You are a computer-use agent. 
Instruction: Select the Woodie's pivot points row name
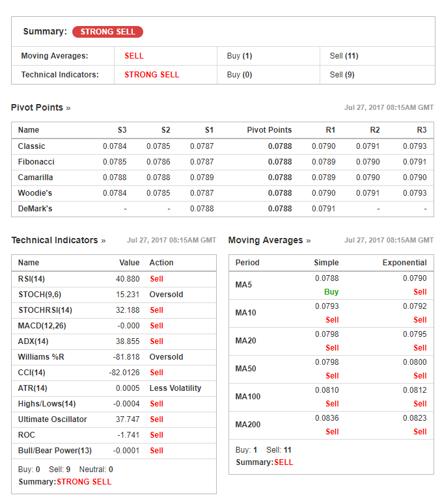[35, 193]
